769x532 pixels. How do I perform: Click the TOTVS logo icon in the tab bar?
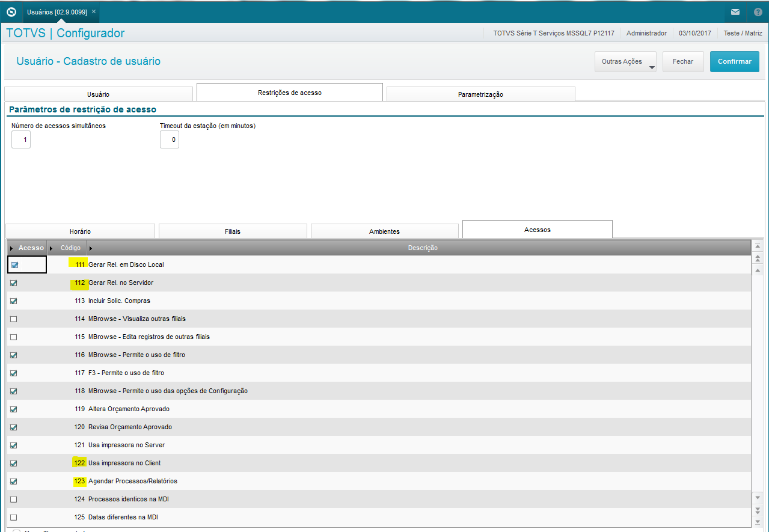tap(11, 11)
